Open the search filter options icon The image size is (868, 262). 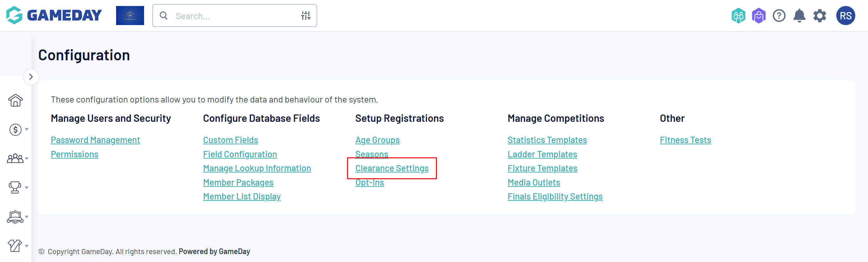click(305, 16)
